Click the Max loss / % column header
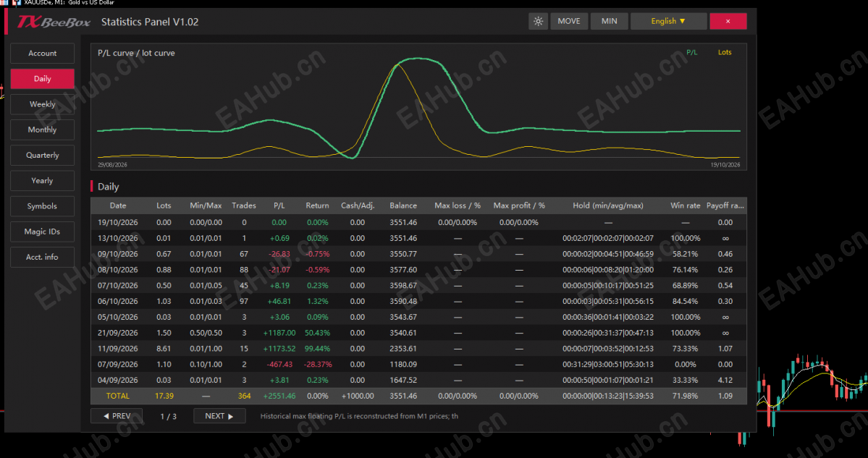Image resolution: width=868 pixels, height=458 pixels. (x=458, y=205)
